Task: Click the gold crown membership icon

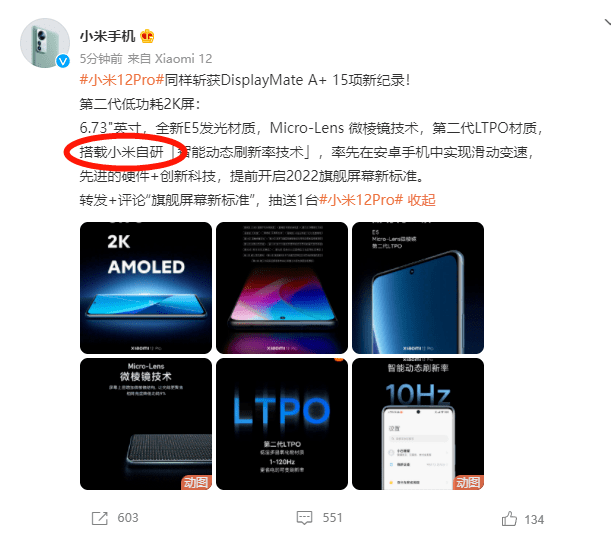Action: [147, 36]
